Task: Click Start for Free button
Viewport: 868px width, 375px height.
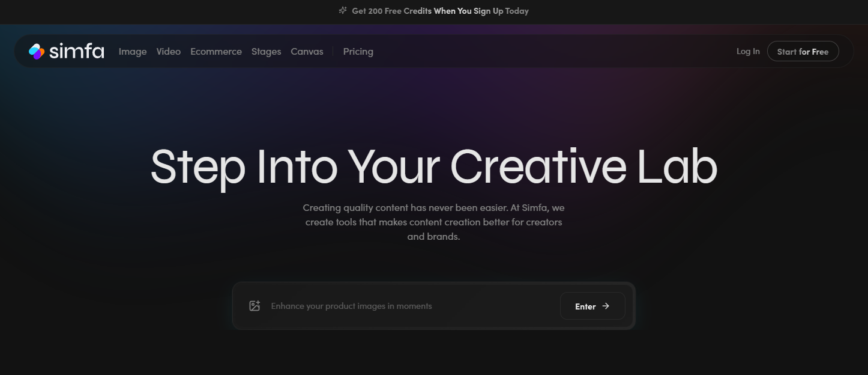Action: click(803, 52)
